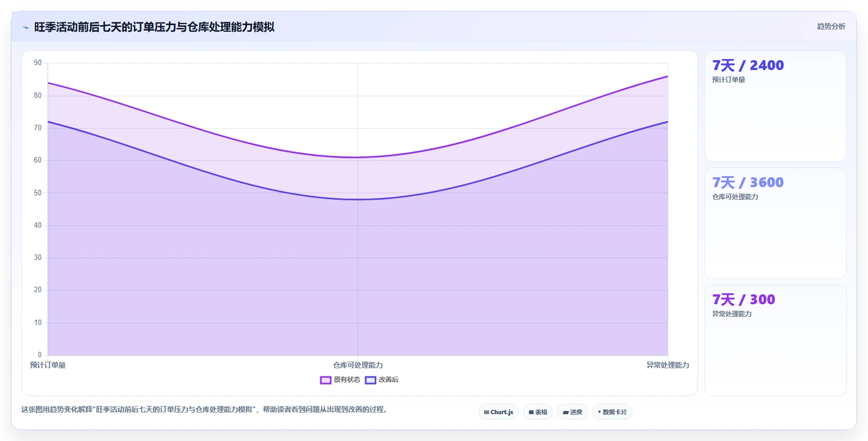868x441 pixels.
Task: Click the 原有状态 line lowest point at center
Action: (357, 158)
